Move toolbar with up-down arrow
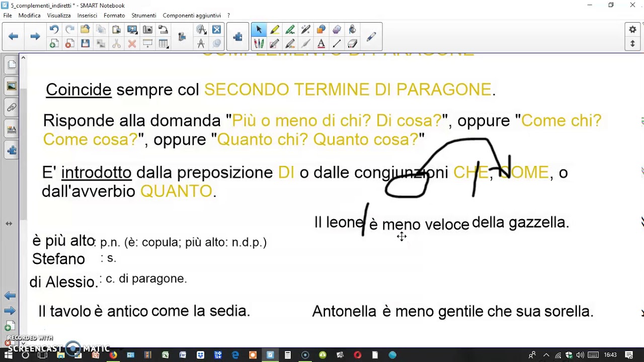 pos(632,44)
